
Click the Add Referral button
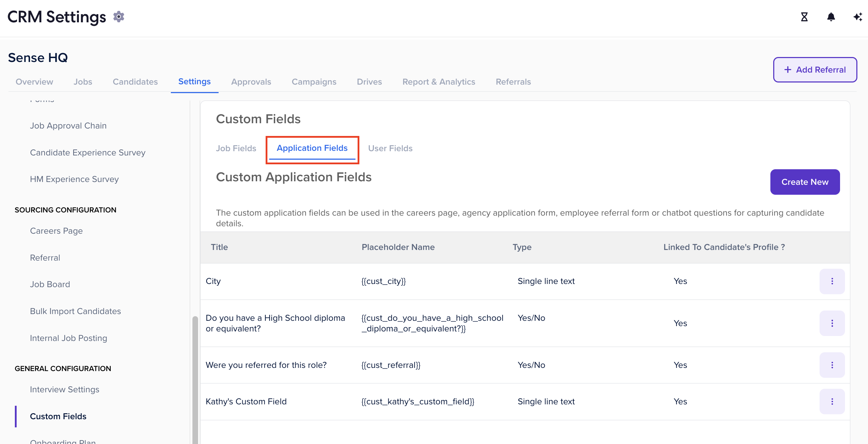(815, 70)
